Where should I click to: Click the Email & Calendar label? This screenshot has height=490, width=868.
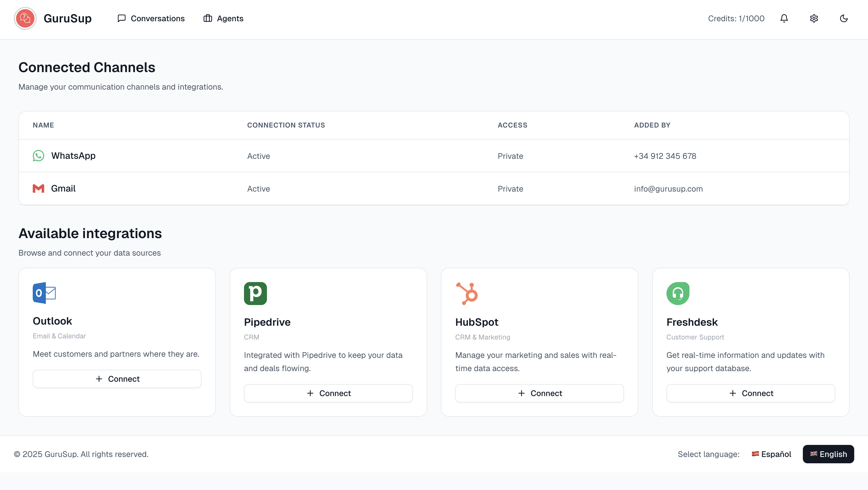[x=59, y=336]
